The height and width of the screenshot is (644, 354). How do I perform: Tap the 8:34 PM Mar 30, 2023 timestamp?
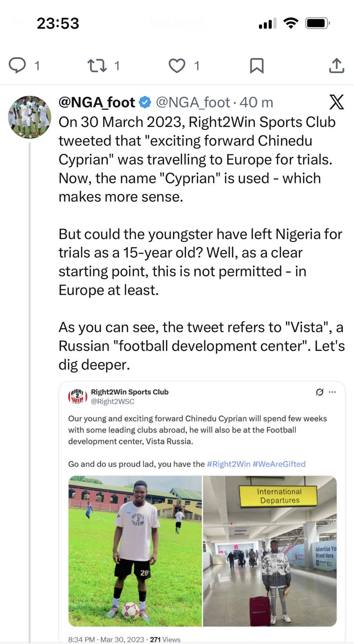click(x=106, y=639)
